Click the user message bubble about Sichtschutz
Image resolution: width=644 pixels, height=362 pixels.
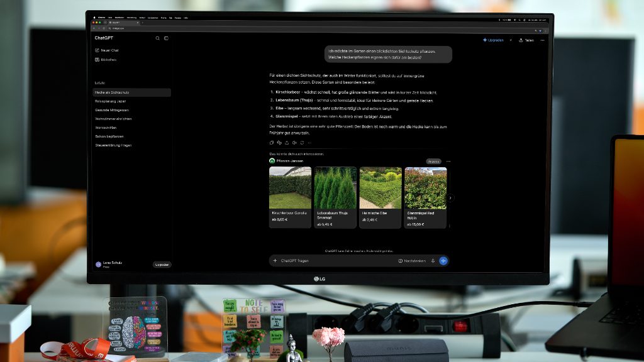tap(388, 54)
